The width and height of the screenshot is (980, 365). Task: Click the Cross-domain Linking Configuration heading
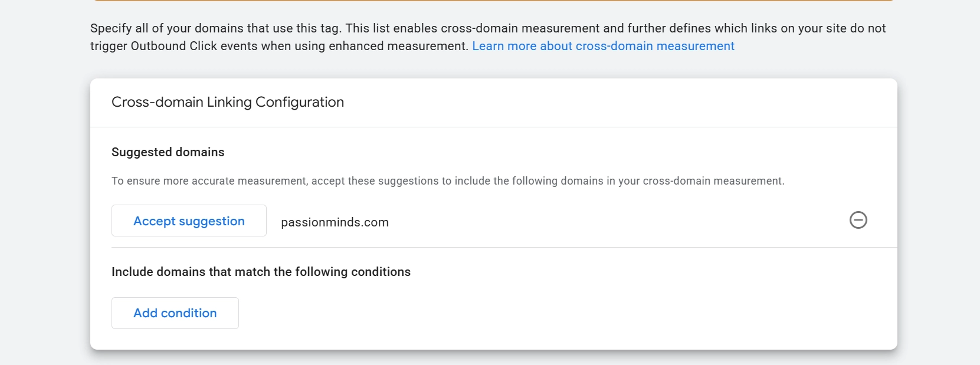[x=227, y=102]
